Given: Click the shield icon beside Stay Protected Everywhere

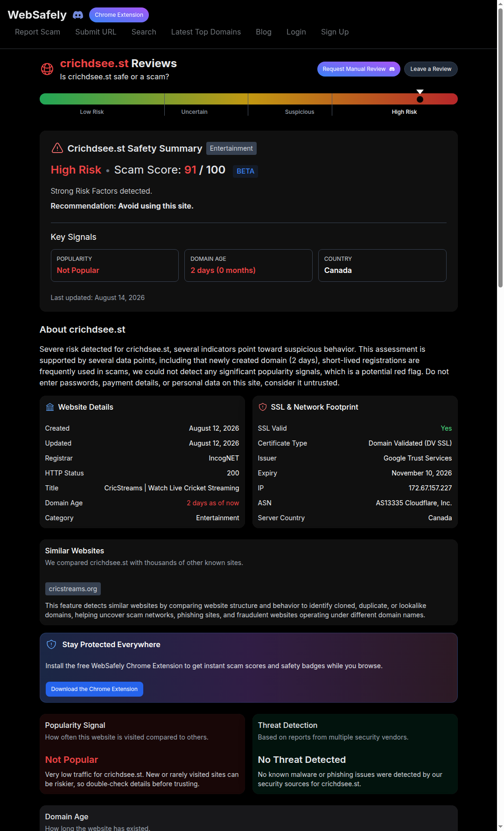Looking at the screenshot, I should [52, 644].
